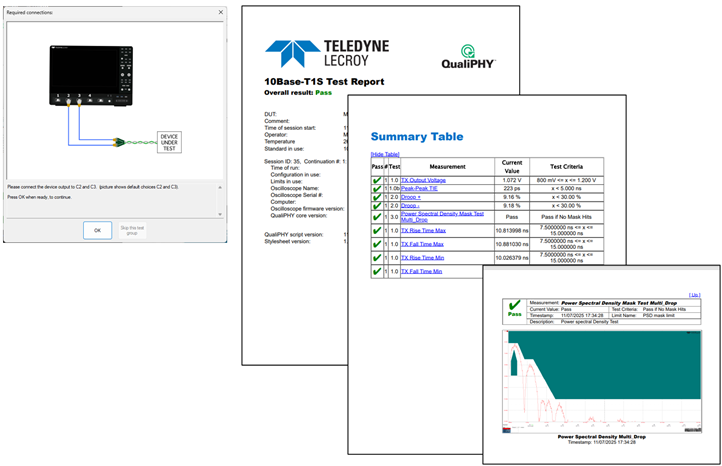Click the pass checkmark in the Droop + row
Image resolution: width=722 pixels, height=466 pixels.
pyautogui.click(x=377, y=197)
